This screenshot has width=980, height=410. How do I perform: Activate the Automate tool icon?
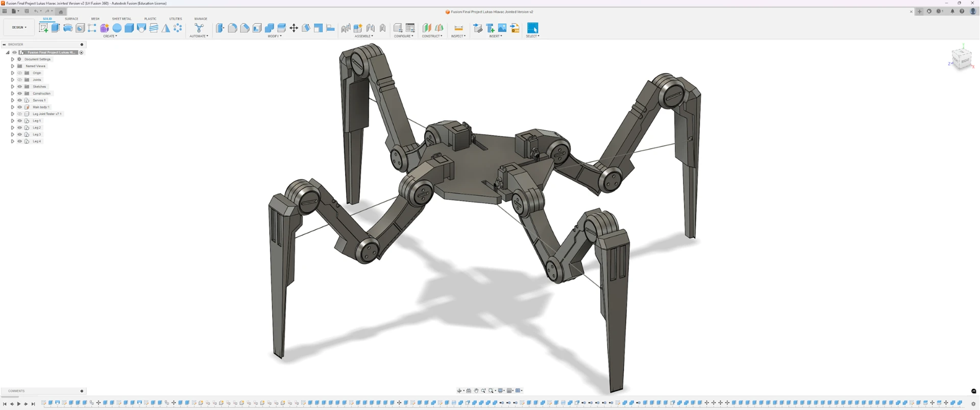coord(199,28)
